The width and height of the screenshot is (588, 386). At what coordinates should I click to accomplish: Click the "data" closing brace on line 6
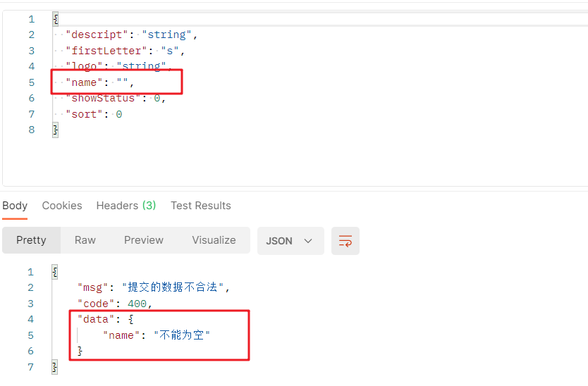(80, 351)
